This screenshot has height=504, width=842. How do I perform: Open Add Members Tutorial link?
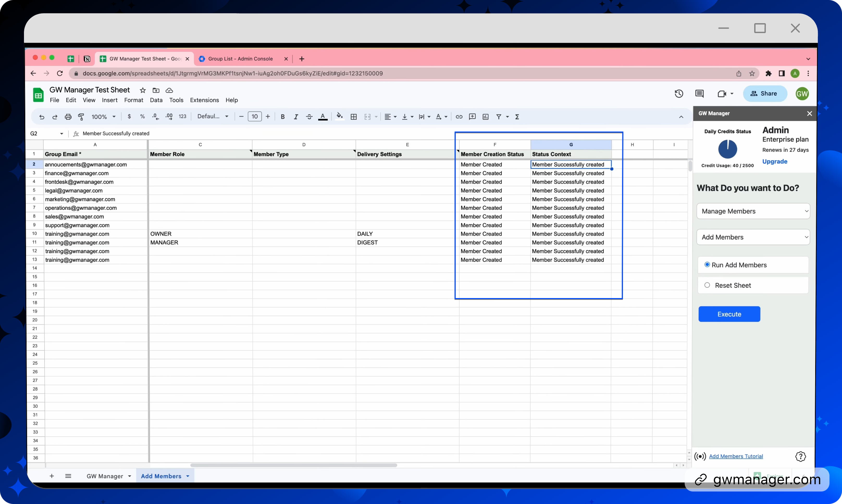[736, 456]
